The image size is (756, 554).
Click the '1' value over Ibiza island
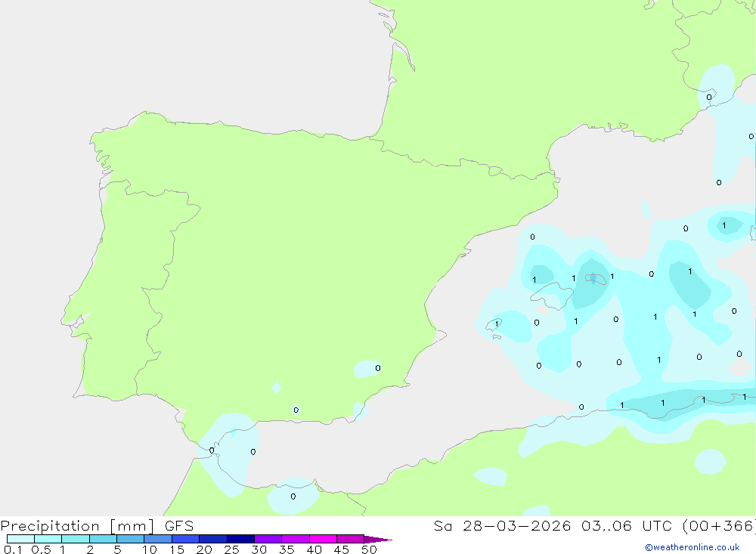[x=497, y=324]
